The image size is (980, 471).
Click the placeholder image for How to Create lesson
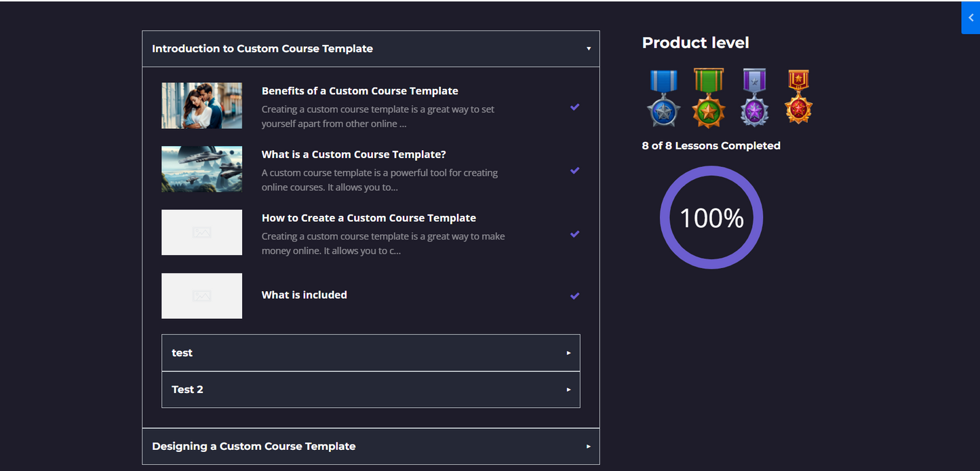tap(201, 232)
